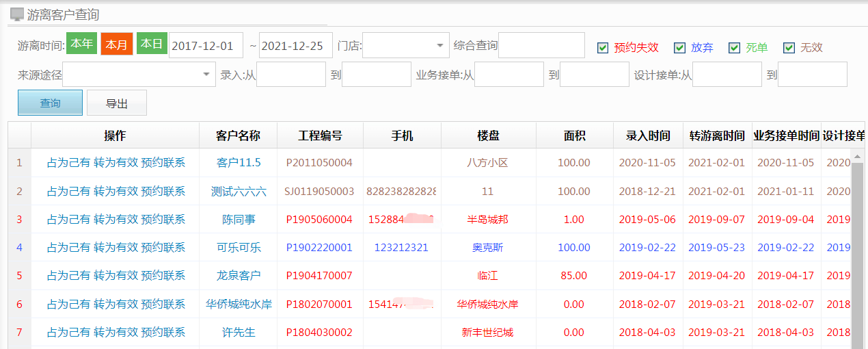Click the 本日 quick filter button
The height and width of the screenshot is (349, 868).
click(151, 44)
